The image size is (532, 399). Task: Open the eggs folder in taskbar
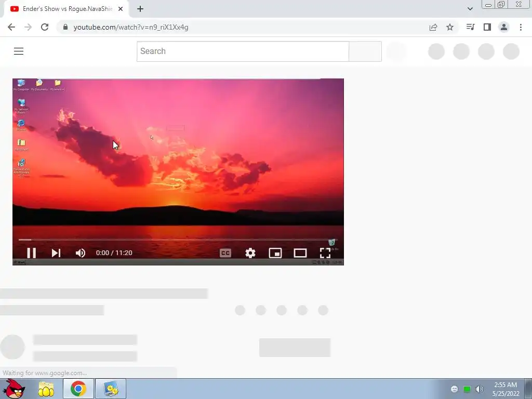46,389
